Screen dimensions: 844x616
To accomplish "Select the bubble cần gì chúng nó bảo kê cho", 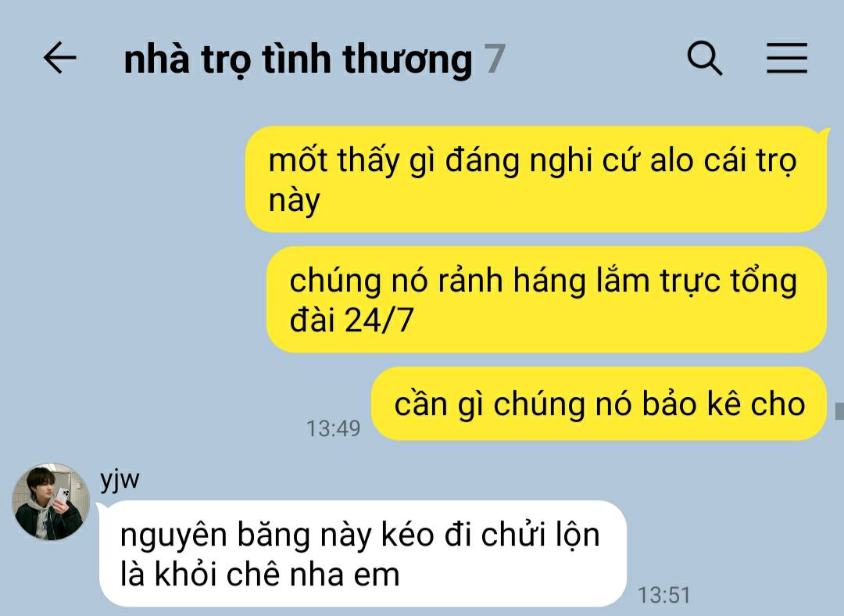I will pyautogui.click(x=599, y=404).
